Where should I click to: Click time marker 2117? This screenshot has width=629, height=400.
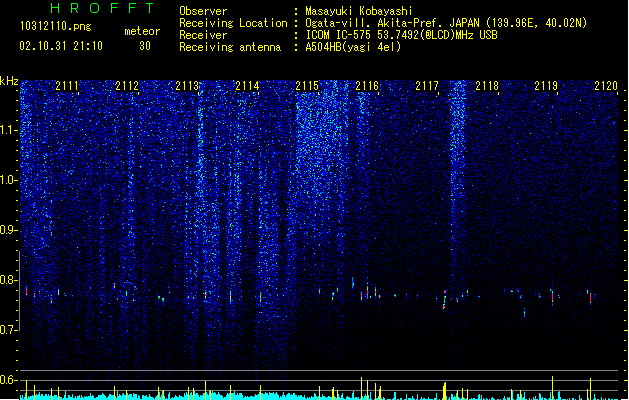point(427,86)
